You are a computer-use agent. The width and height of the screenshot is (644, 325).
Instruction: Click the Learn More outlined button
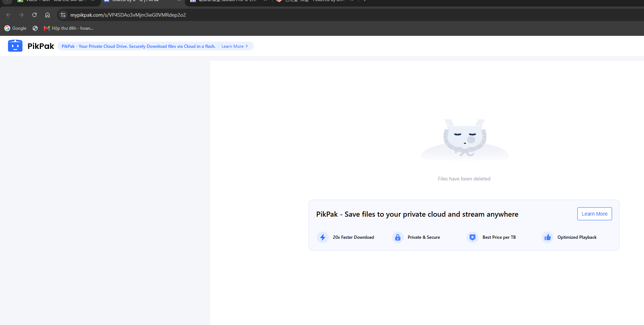594,214
